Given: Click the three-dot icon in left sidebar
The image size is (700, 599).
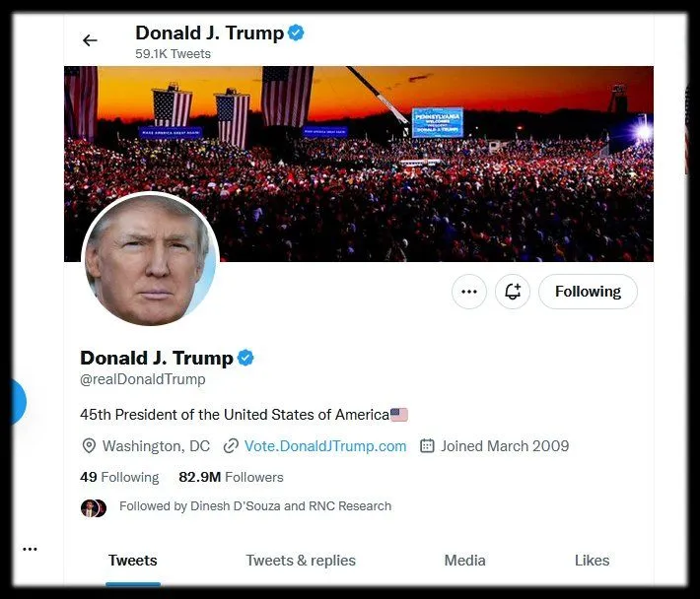Looking at the screenshot, I should click(x=30, y=549).
